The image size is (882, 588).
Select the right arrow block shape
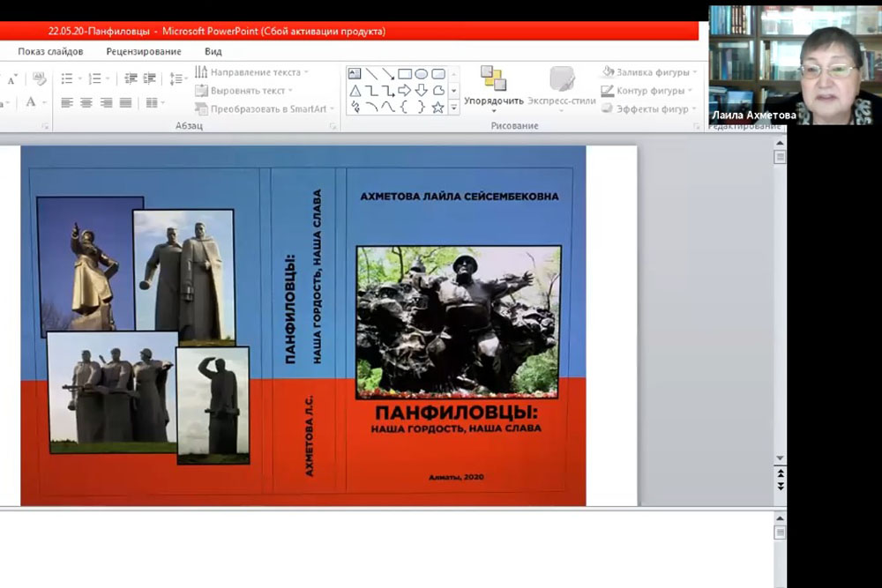click(405, 91)
